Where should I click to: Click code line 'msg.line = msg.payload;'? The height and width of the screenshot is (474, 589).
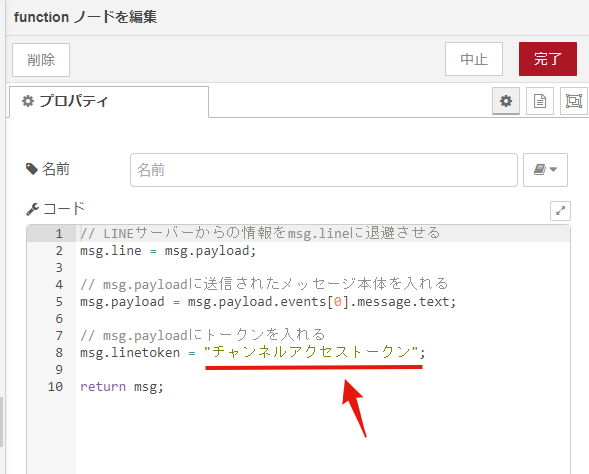[168, 251]
